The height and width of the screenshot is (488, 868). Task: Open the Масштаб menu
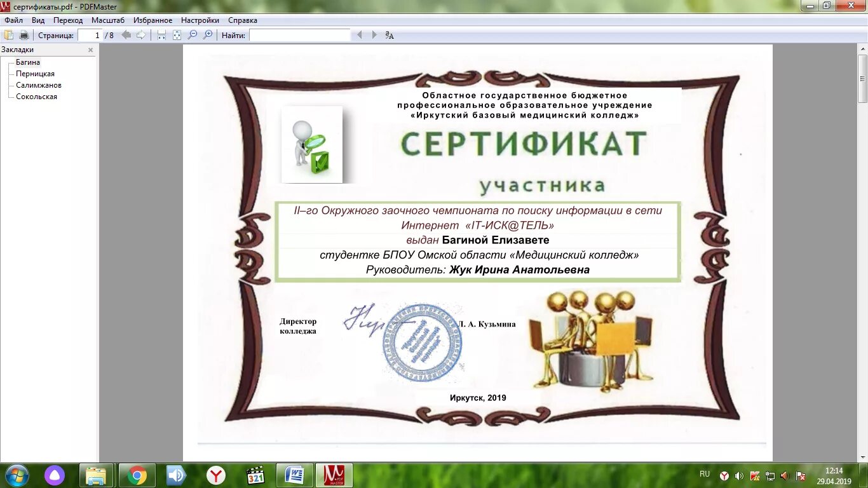pyautogui.click(x=108, y=20)
